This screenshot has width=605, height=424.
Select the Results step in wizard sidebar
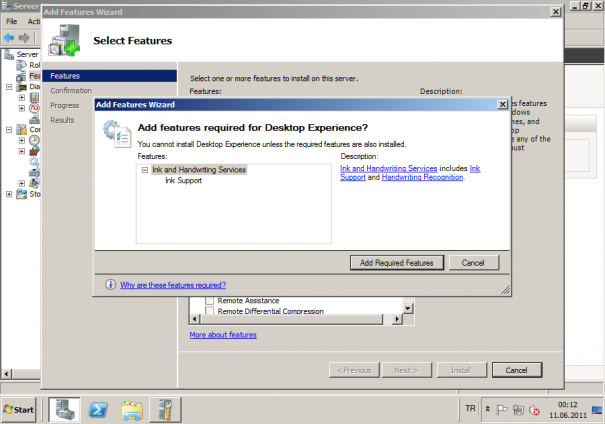point(62,120)
